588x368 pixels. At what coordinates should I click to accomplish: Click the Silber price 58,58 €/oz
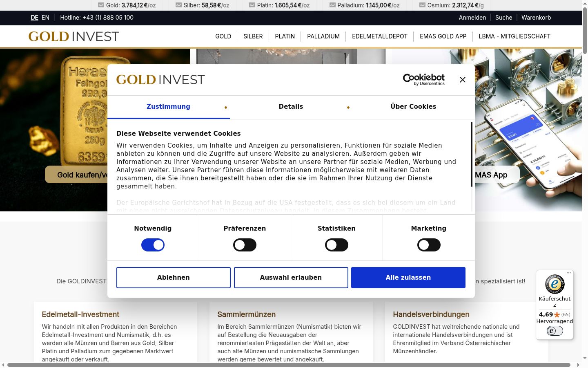click(x=216, y=5)
